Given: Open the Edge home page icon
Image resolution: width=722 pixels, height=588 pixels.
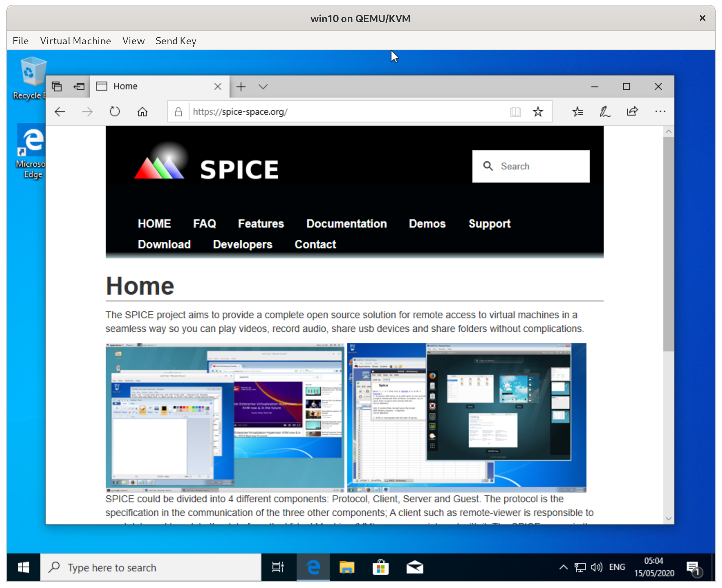Looking at the screenshot, I should 142,111.
